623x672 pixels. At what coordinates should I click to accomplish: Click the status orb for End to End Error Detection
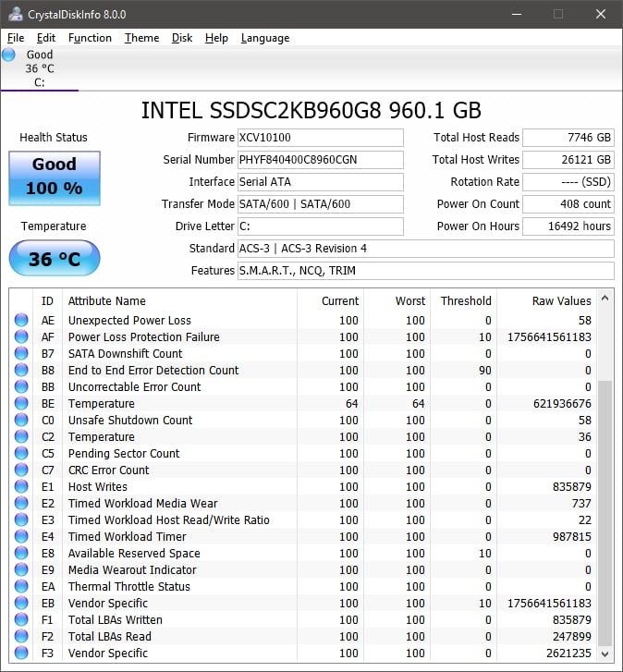(21, 370)
